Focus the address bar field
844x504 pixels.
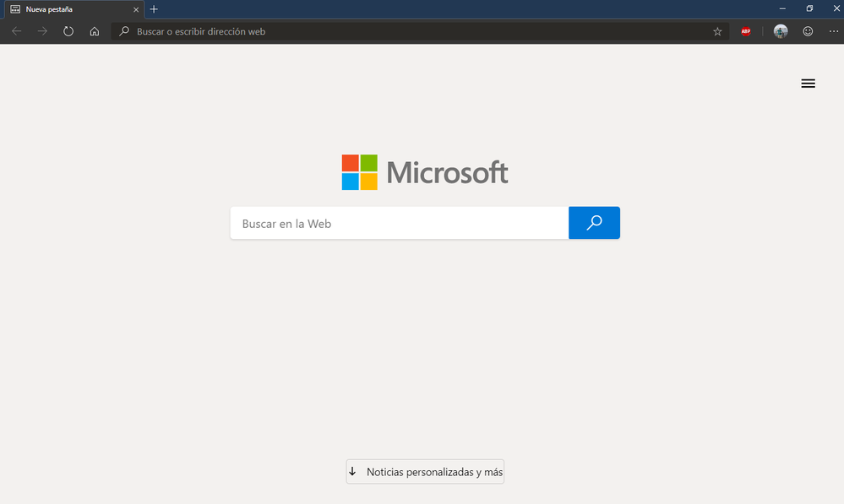420,31
